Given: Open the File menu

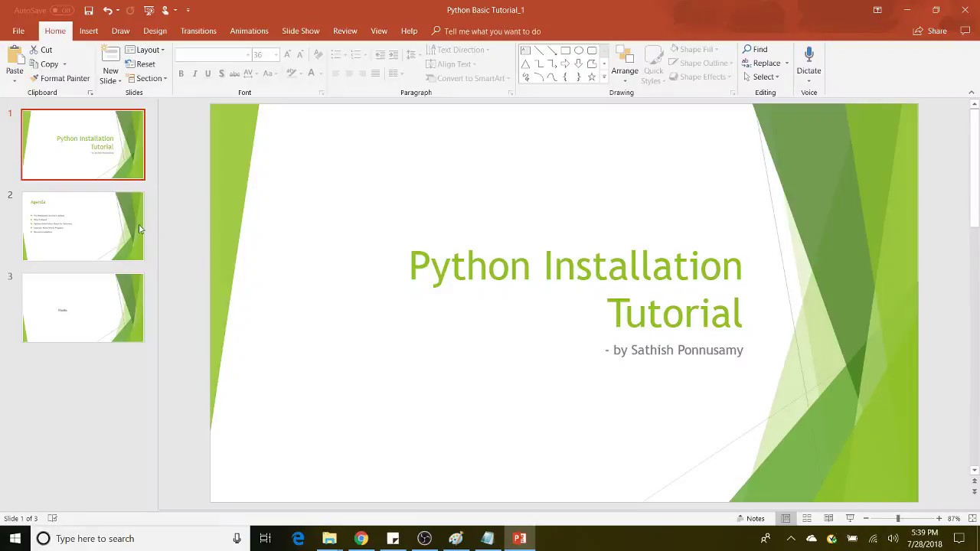Looking at the screenshot, I should (x=18, y=31).
